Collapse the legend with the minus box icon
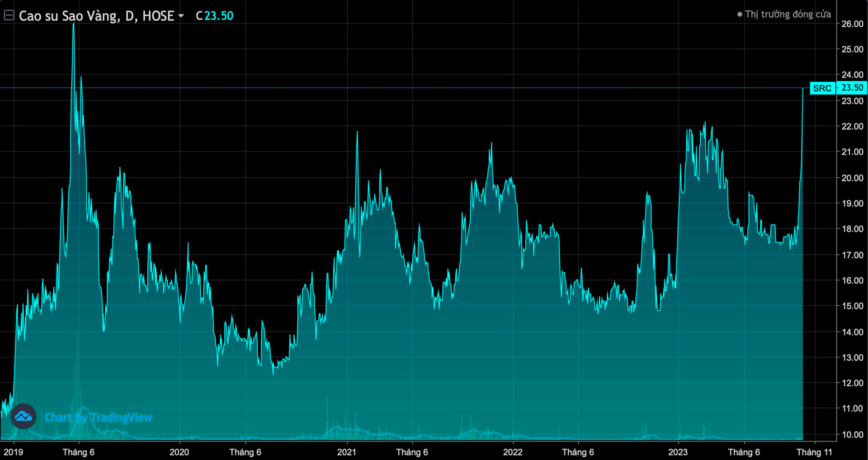868x460 pixels. 9,16
